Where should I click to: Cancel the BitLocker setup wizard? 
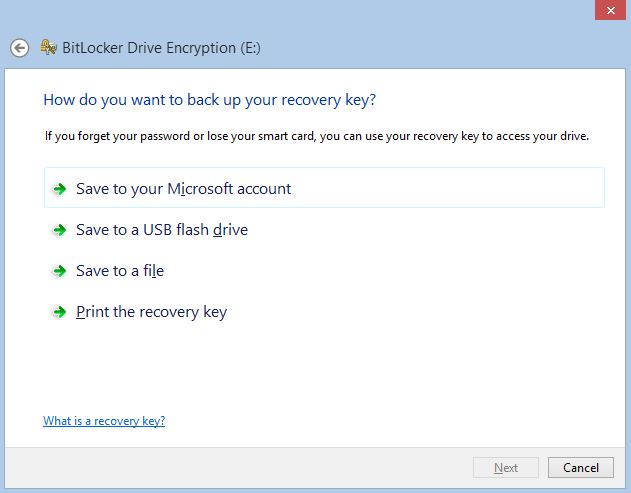click(581, 468)
